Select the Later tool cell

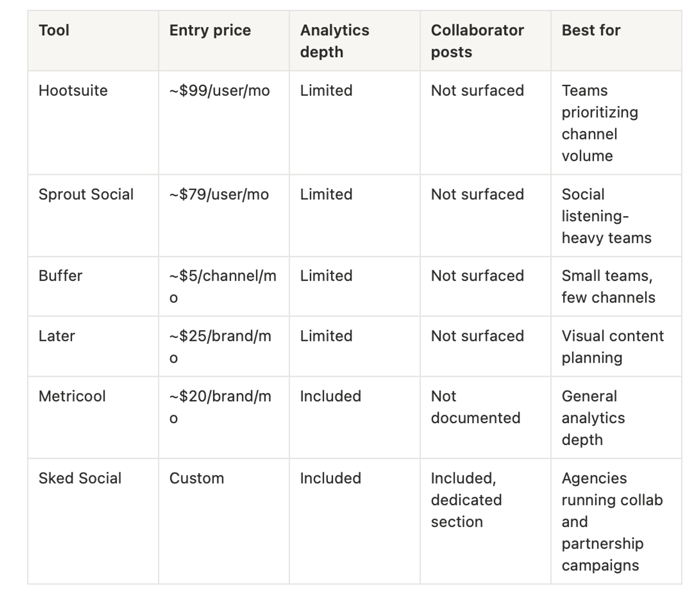pyautogui.click(x=93, y=346)
